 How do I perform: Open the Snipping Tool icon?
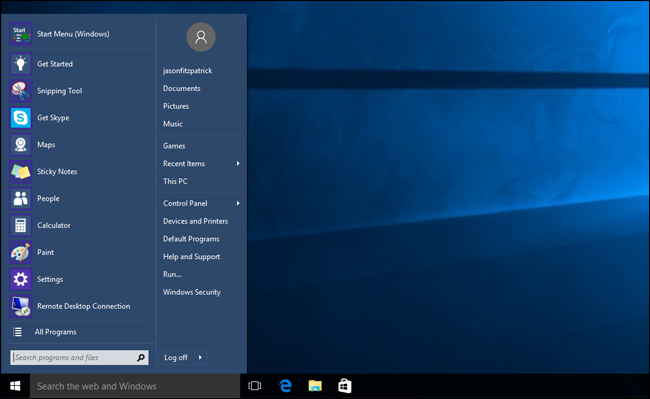pos(21,91)
